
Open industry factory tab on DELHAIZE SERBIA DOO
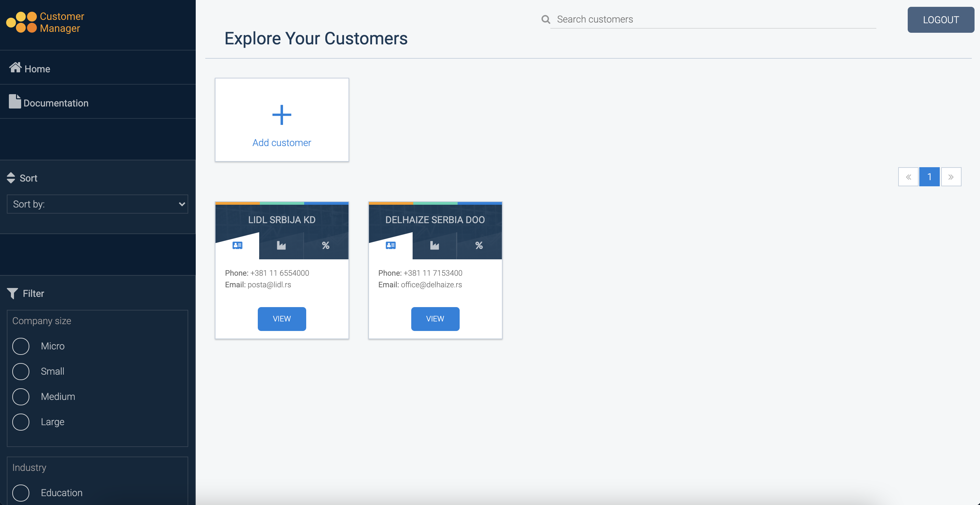[434, 245]
